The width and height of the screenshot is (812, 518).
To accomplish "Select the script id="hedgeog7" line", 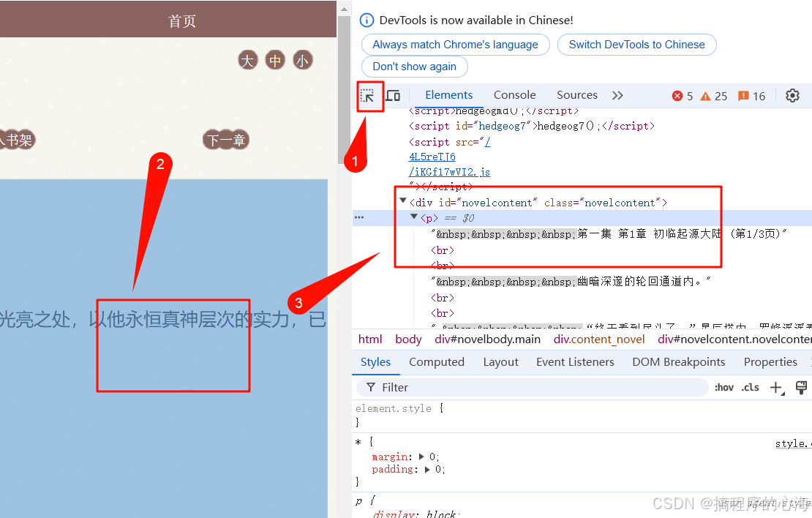I will tap(531, 126).
